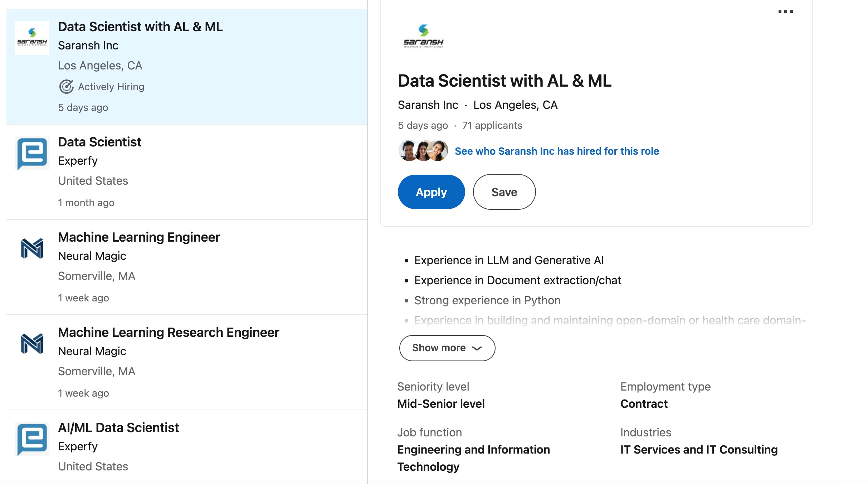The image size is (868, 484).
Task: Click the Apply button
Action: click(431, 192)
